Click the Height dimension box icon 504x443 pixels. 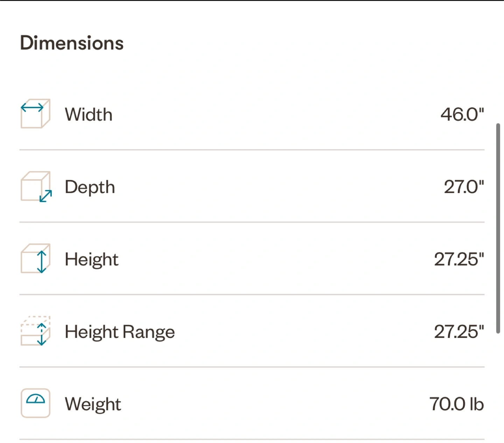click(35, 258)
